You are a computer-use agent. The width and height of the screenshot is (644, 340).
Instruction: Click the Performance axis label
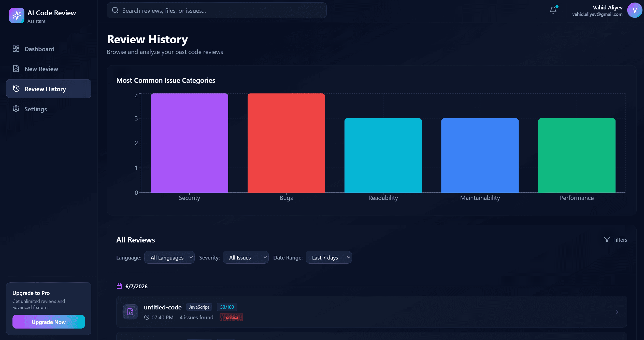pos(577,198)
